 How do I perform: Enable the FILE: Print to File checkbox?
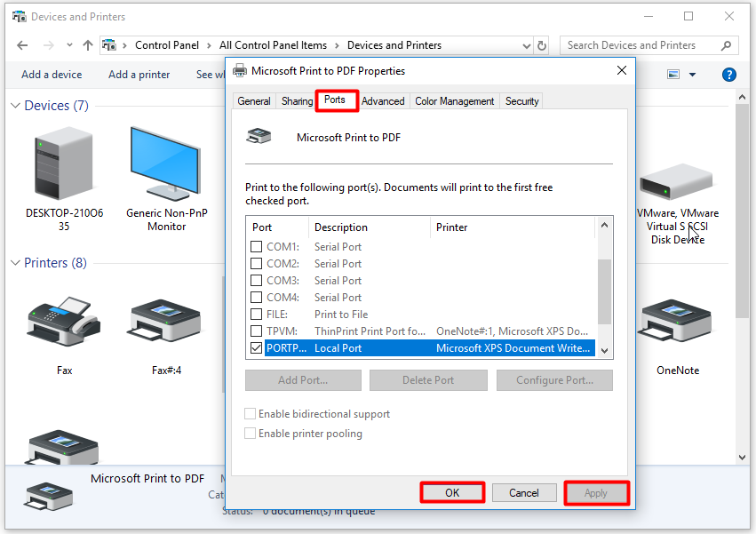coord(256,315)
